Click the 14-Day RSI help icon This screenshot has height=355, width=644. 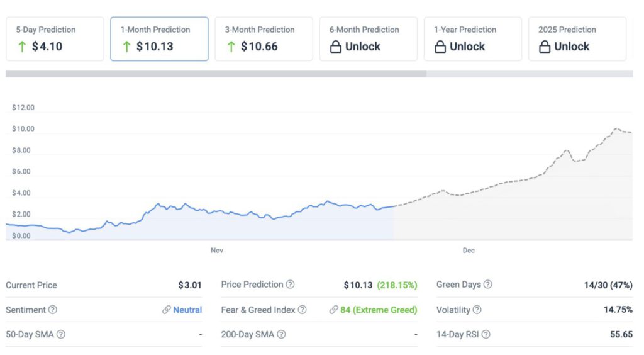[x=486, y=334]
